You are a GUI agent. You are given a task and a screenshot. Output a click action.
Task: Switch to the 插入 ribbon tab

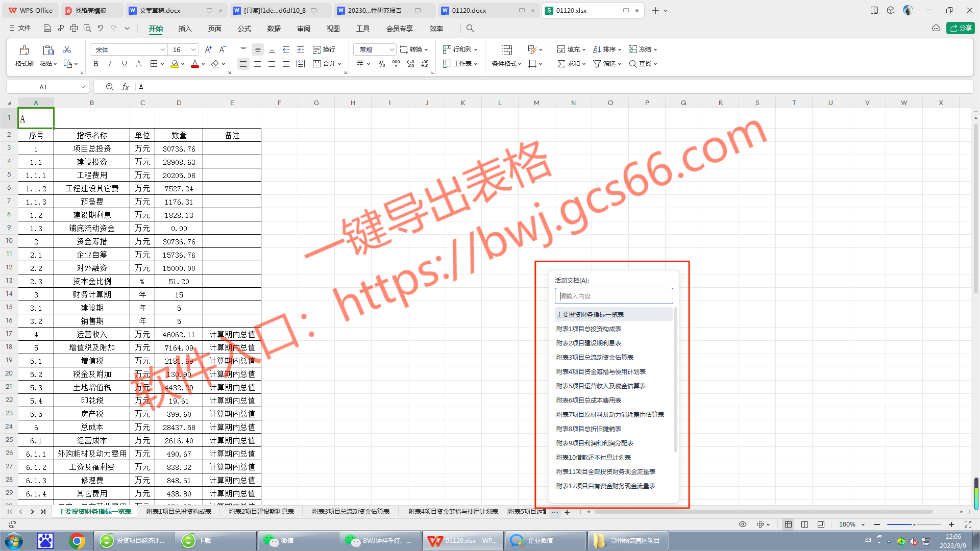coord(185,29)
